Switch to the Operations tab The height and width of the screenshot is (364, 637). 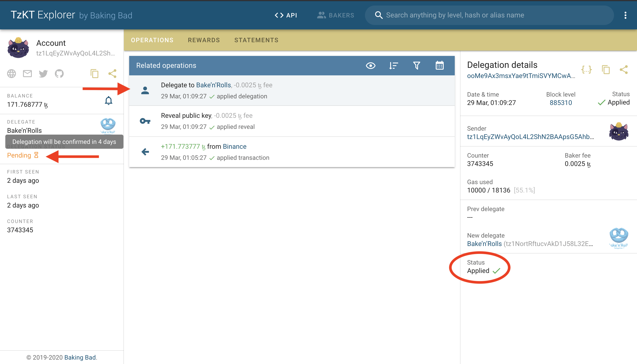[152, 40]
